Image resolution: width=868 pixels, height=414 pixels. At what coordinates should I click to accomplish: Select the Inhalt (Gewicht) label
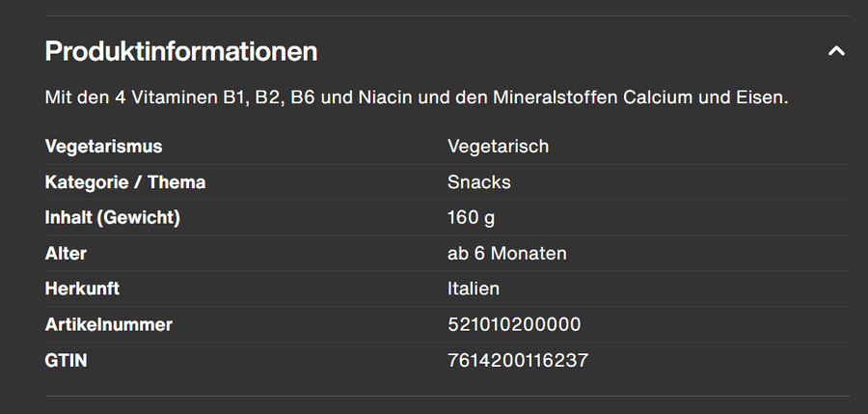[113, 218]
